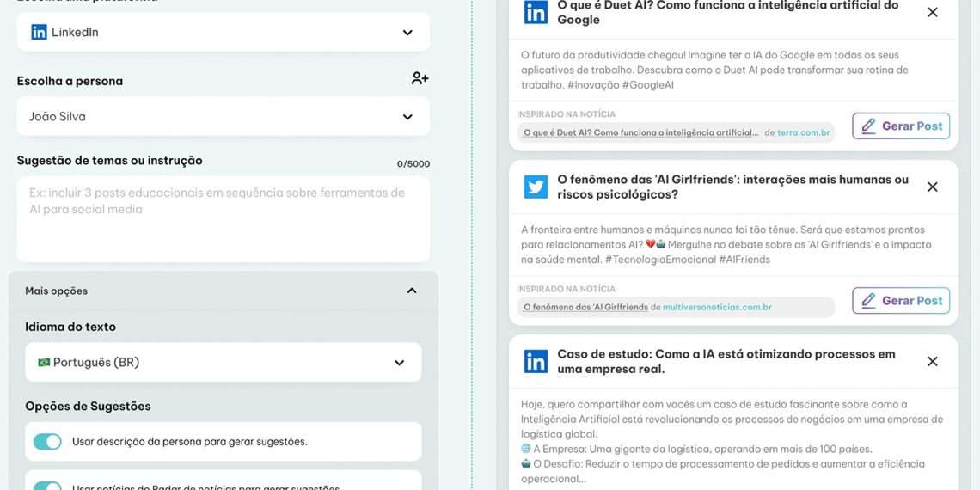Click Gerar Post for AI Girlfriends card
This screenshot has width=980, height=490.
(901, 301)
